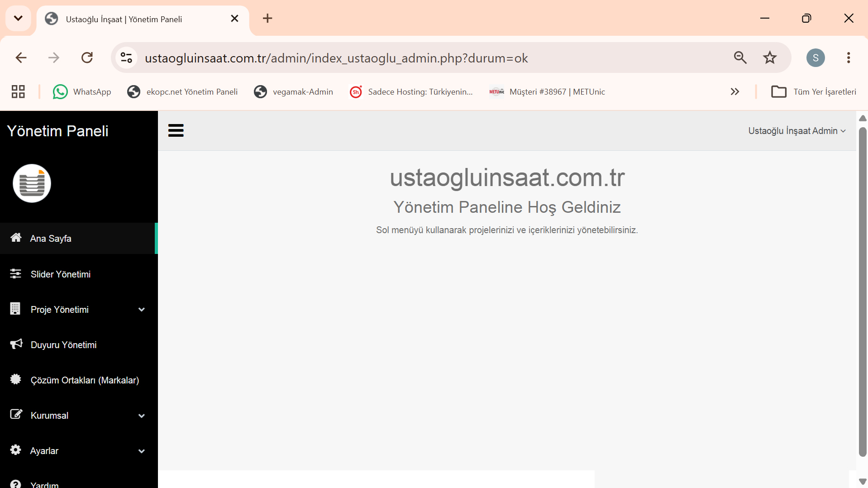Open Çözüm Ortakları (Markalar) menu item
Image resolution: width=868 pixels, height=488 pixels.
[79, 380]
